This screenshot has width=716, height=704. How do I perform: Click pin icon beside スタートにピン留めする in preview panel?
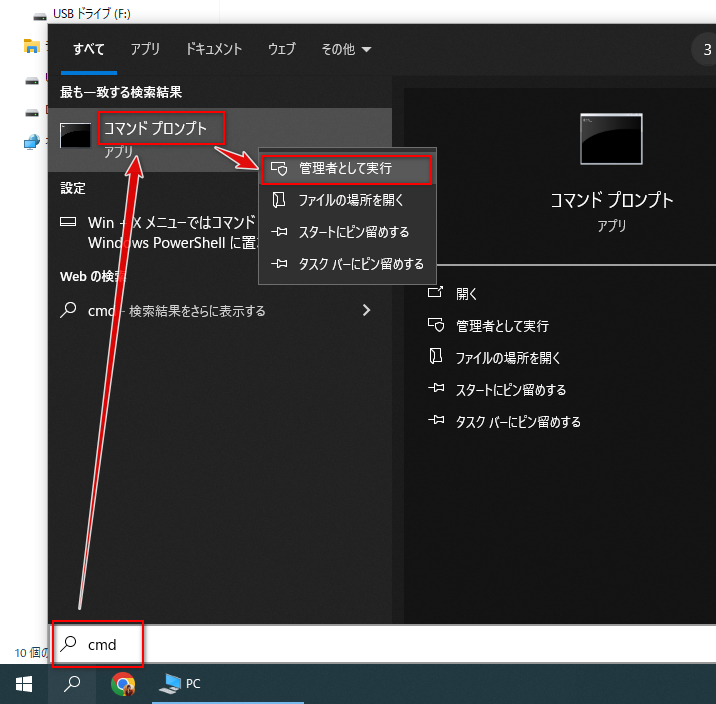436,388
